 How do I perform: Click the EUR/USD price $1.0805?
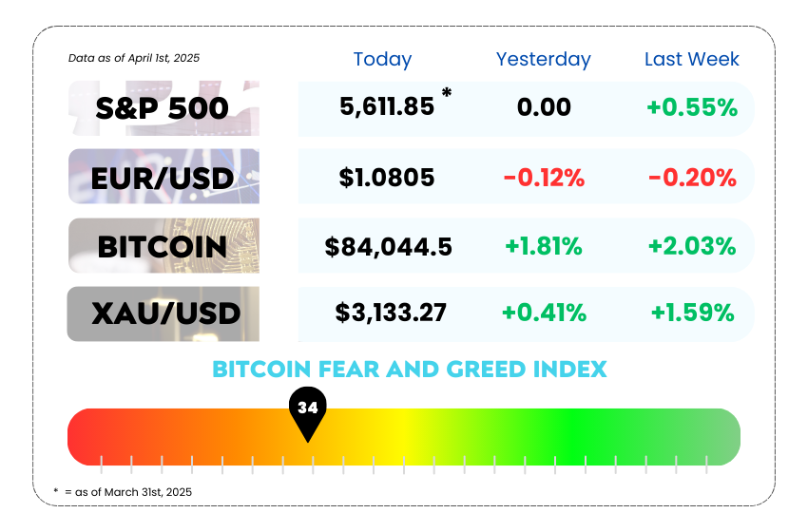[x=387, y=178]
